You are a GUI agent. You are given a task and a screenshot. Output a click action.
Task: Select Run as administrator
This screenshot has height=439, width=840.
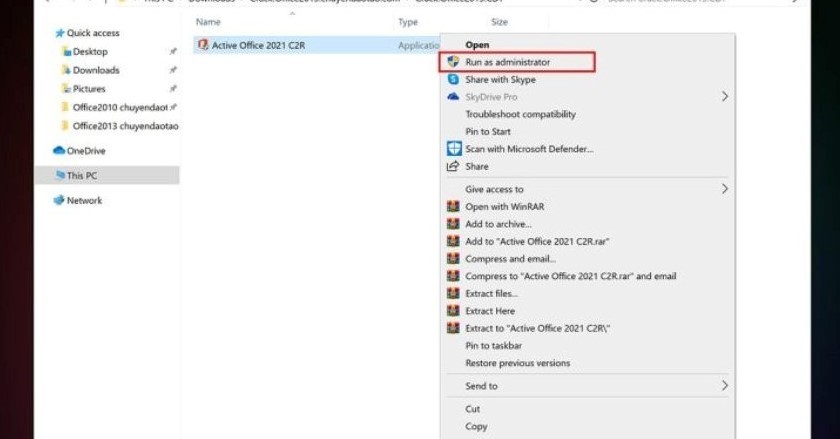click(x=507, y=62)
